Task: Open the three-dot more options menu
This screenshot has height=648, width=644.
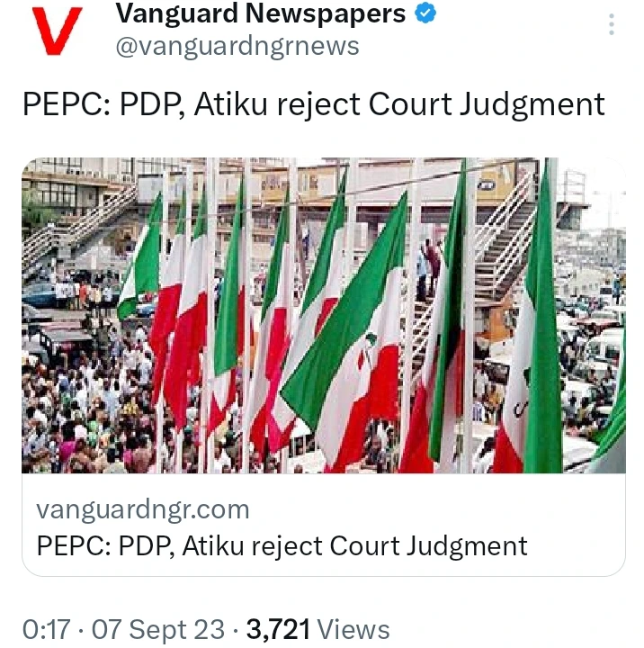Action: 612,24
